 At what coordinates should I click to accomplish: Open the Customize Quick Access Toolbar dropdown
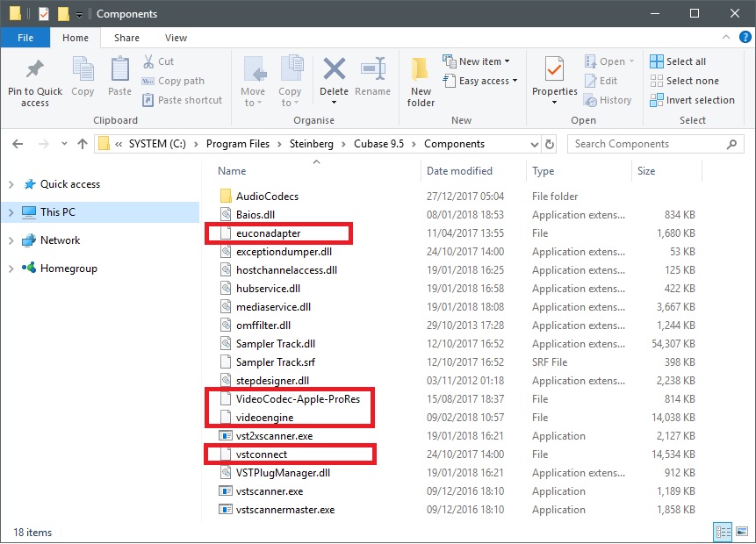[x=79, y=15]
